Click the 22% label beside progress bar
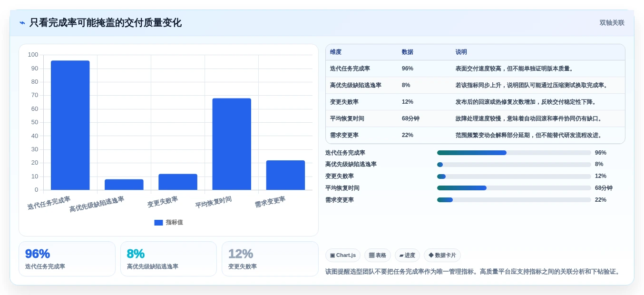Screen dimensions: 644x295 (x=601, y=200)
